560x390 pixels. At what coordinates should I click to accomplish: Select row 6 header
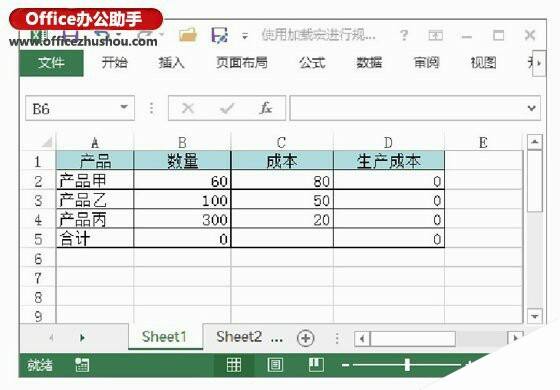coord(38,258)
